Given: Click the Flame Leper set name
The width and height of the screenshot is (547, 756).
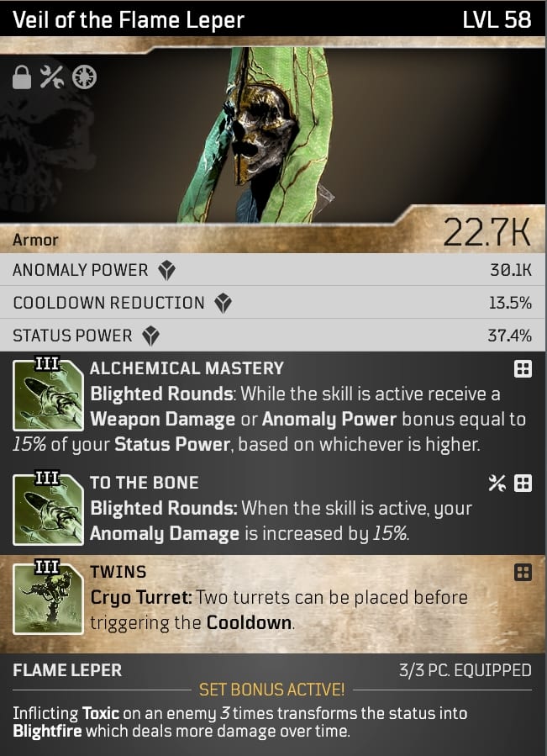Looking at the screenshot, I should coord(67,670).
